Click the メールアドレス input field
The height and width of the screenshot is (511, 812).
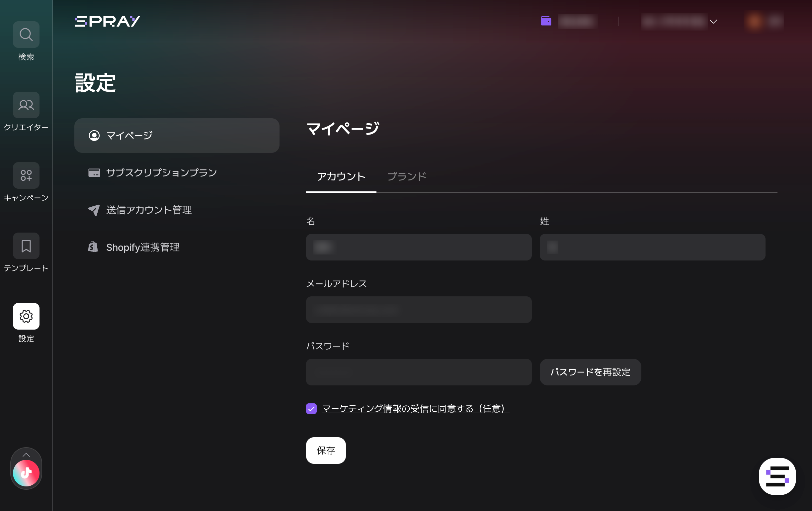419,310
